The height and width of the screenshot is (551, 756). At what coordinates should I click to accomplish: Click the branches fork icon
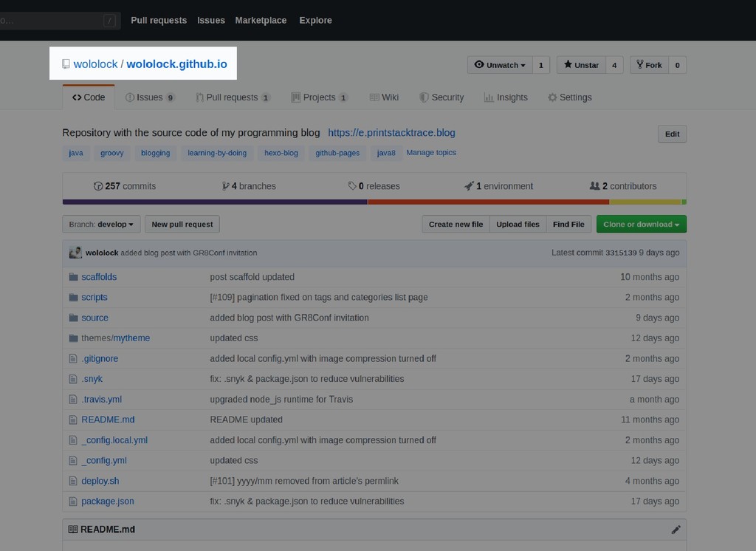tap(225, 186)
